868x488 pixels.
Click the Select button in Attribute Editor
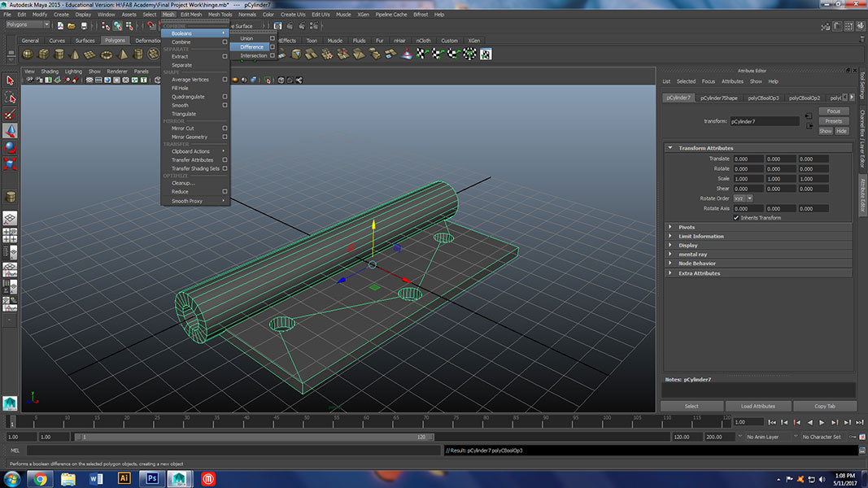(x=691, y=406)
